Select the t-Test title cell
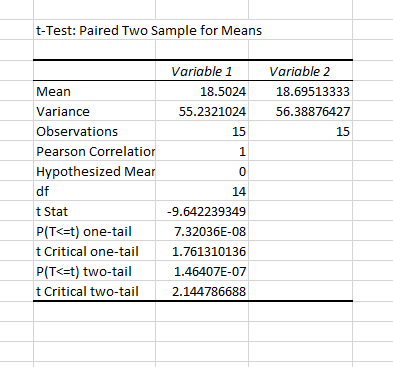Screen dimensions: 393x367 pos(94,30)
